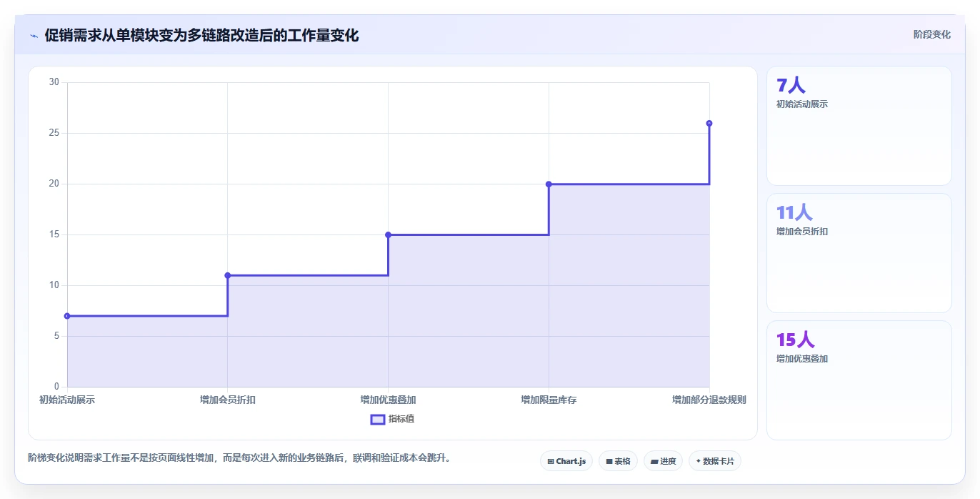
Task: Click the 11人 stat card value
Action: click(x=794, y=212)
